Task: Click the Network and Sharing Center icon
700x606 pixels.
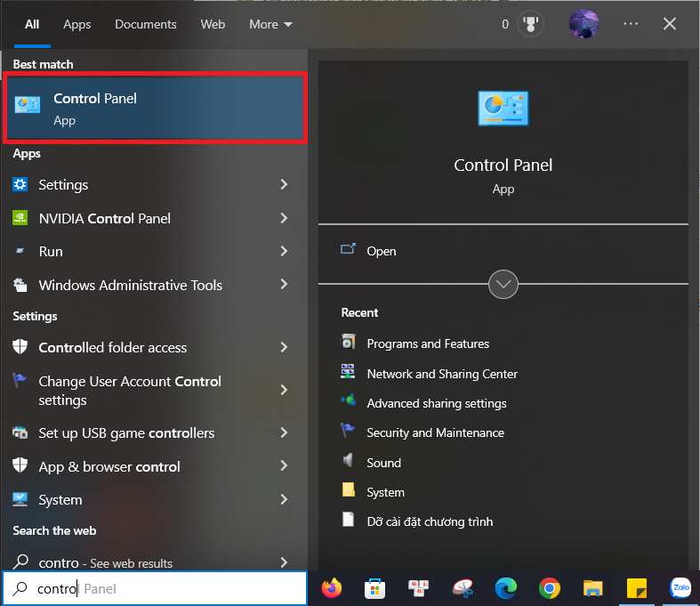Action: (x=348, y=372)
